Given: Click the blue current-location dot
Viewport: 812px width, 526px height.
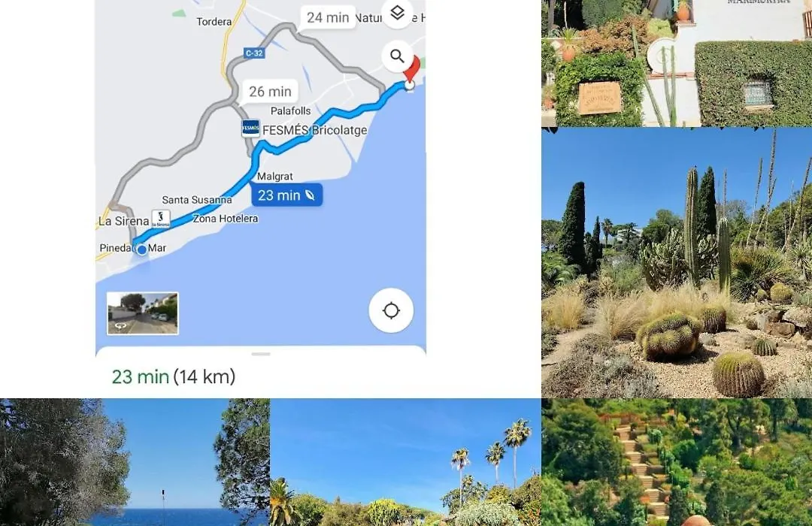Looking at the screenshot, I should point(142,249).
